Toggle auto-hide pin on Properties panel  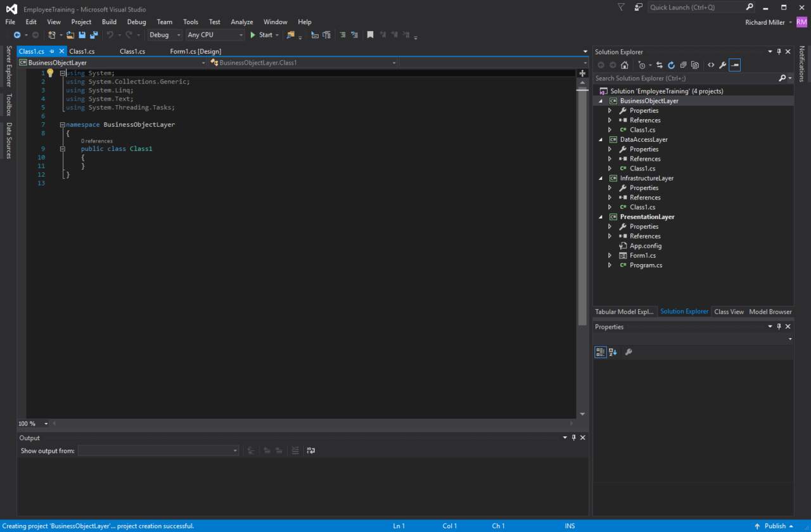[x=779, y=327]
